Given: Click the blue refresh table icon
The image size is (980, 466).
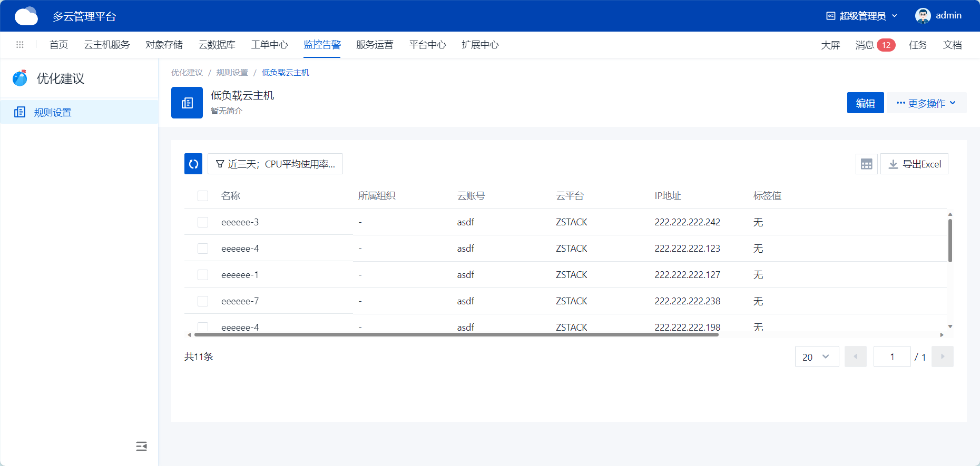Looking at the screenshot, I should tap(193, 164).
